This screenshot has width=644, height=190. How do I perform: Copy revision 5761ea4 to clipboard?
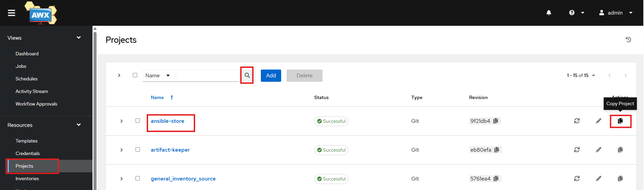click(496, 178)
